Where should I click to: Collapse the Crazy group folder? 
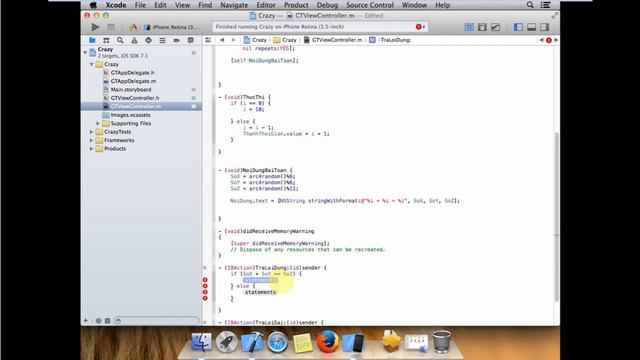[x=91, y=64]
